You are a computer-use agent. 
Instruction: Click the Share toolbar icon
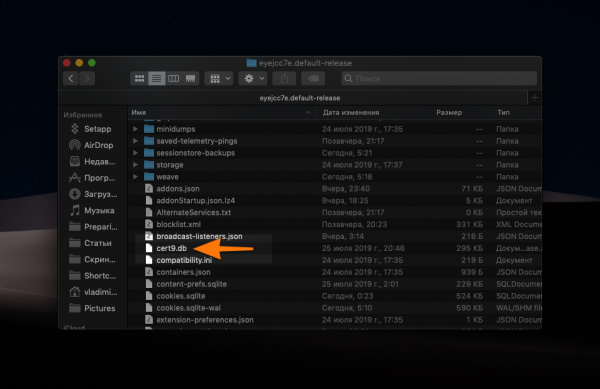pyautogui.click(x=284, y=78)
